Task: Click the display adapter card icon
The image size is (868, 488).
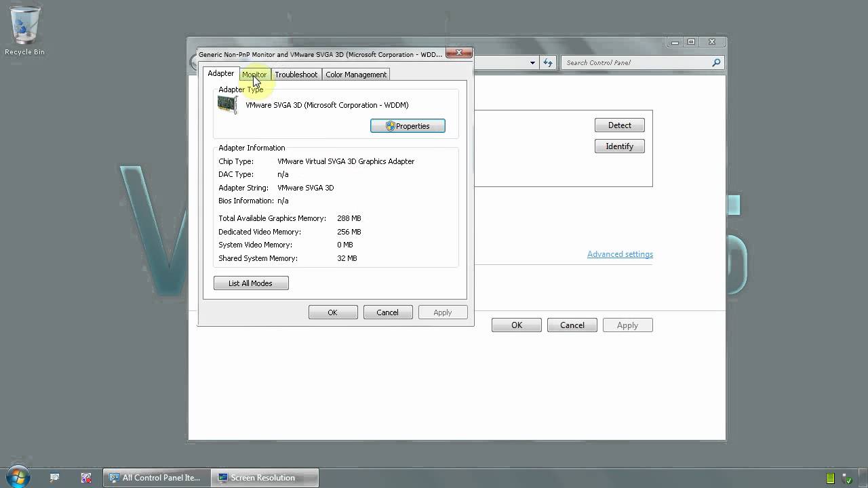Action: (x=228, y=104)
